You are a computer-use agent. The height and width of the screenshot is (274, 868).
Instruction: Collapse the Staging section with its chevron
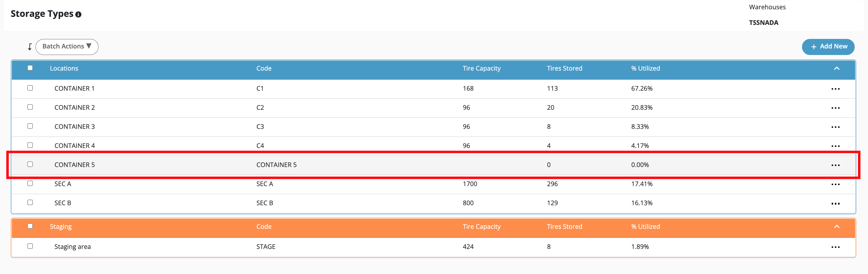(x=836, y=227)
